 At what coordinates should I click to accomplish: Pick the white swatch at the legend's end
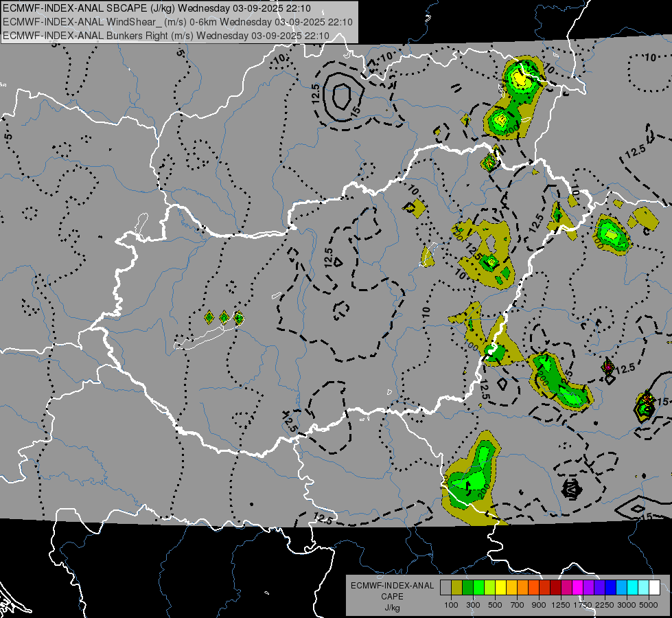(654, 588)
